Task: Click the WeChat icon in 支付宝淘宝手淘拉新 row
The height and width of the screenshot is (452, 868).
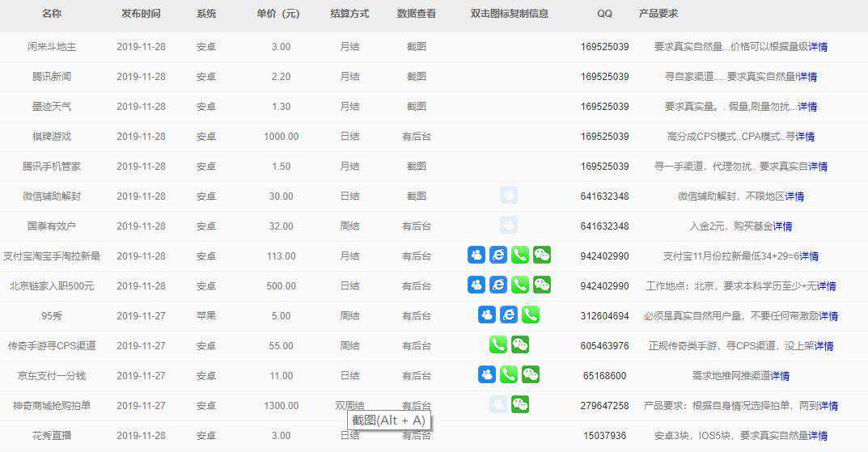Action: tap(542, 256)
